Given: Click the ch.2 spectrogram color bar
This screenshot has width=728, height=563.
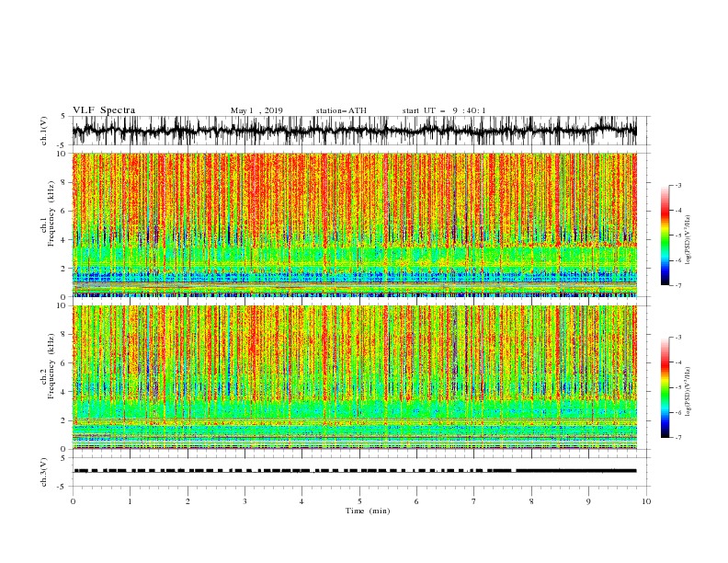Looking at the screenshot, I should [x=665, y=387].
